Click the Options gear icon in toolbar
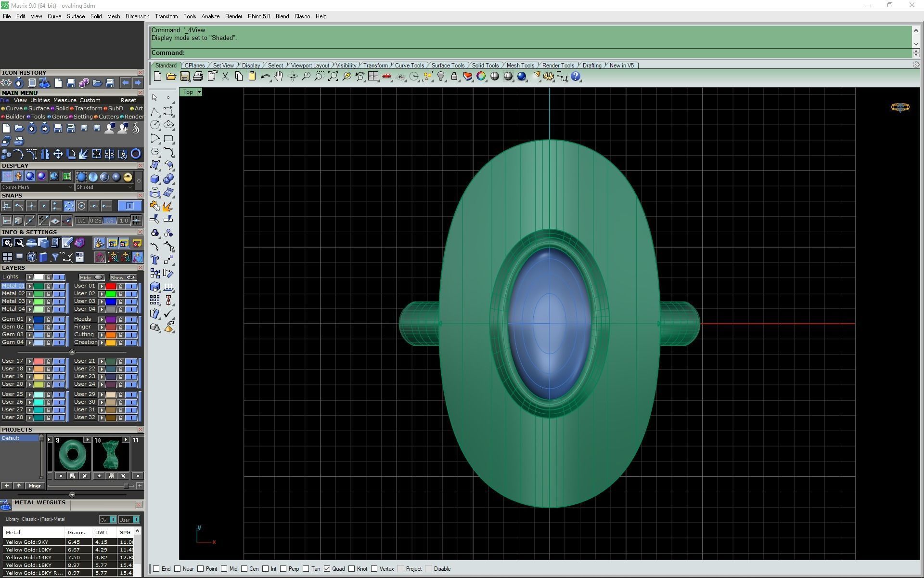 pos(549,77)
